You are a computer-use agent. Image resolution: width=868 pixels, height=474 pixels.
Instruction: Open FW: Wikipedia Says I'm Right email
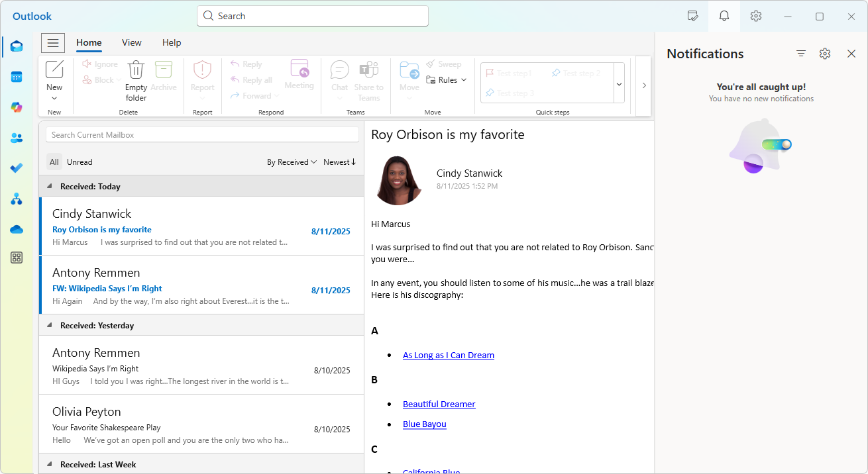[201, 285]
